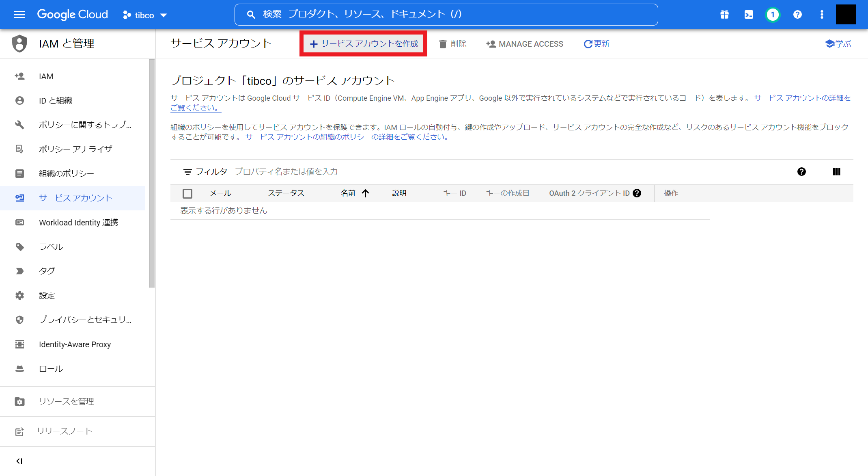Click the tag icon next to ラベル
Viewport: 868px width, 476px height.
pos(19,247)
